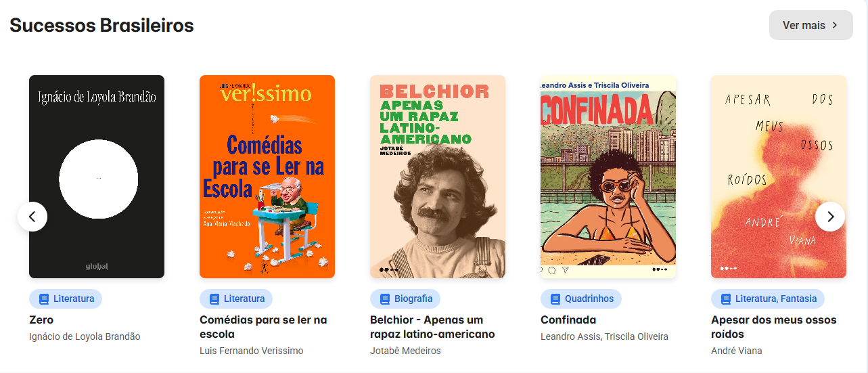Click author name Luis Fernando Verissimo

tap(252, 351)
